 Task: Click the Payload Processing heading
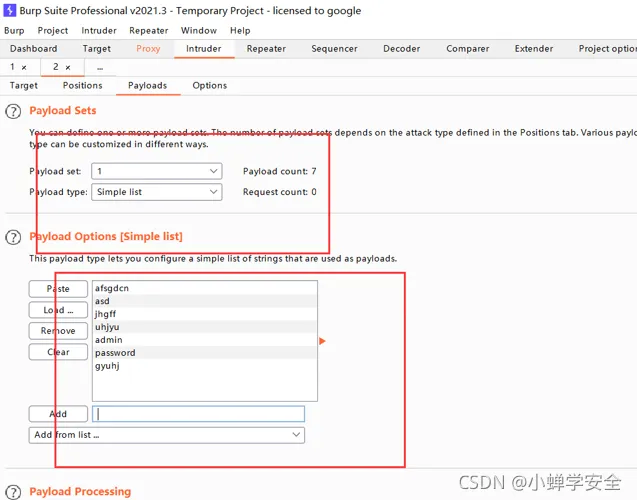click(80, 491)
